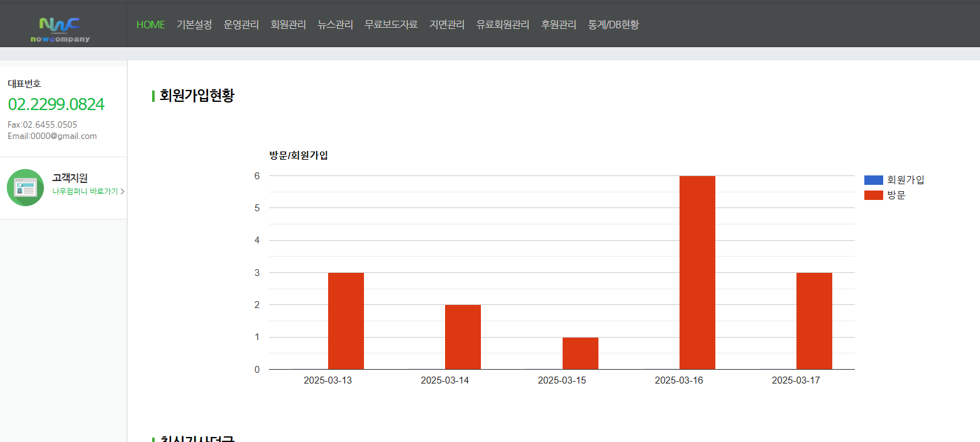This screenshot has height=442, width=980.
Task: Navigate to 무료보도자료 menu
Action: 391,25
